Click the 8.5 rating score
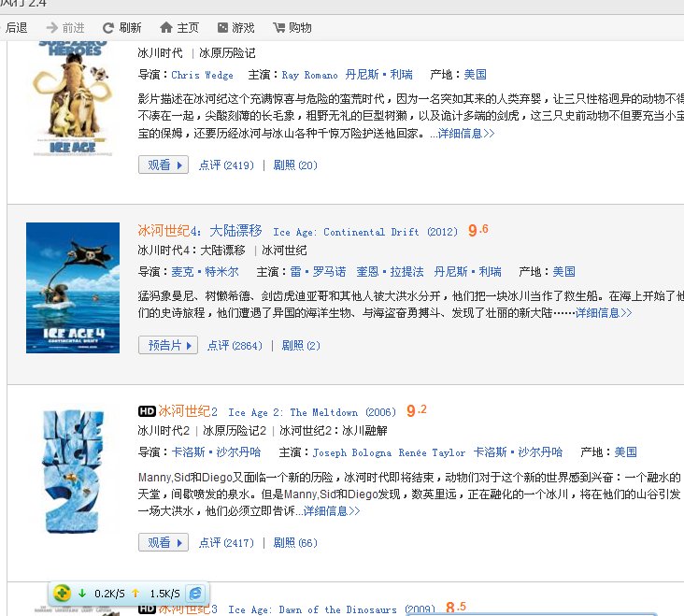Screen dimensions: 684x616 coord(456,608)
